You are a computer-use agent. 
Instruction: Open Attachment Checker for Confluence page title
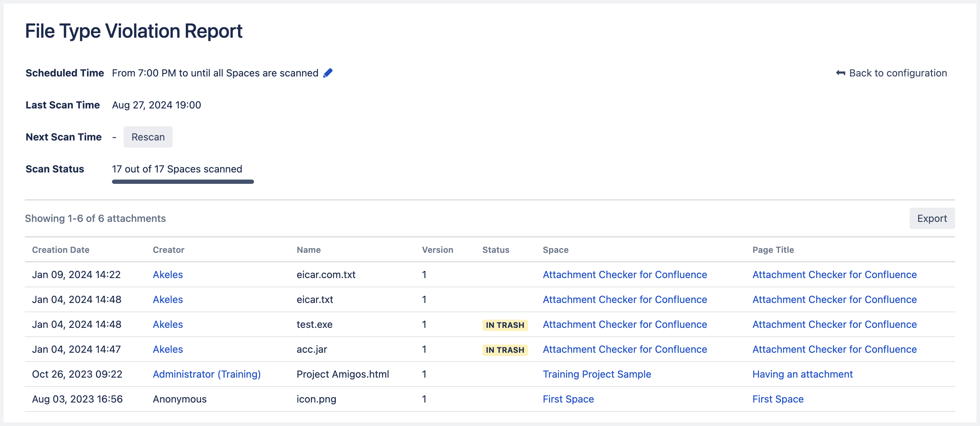pos(834,274)
